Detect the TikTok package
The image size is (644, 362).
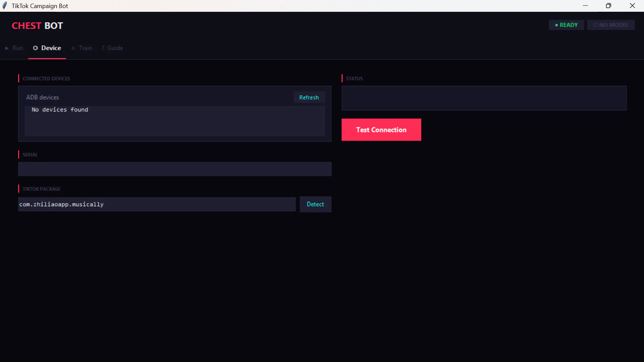(x=315, y=204)
